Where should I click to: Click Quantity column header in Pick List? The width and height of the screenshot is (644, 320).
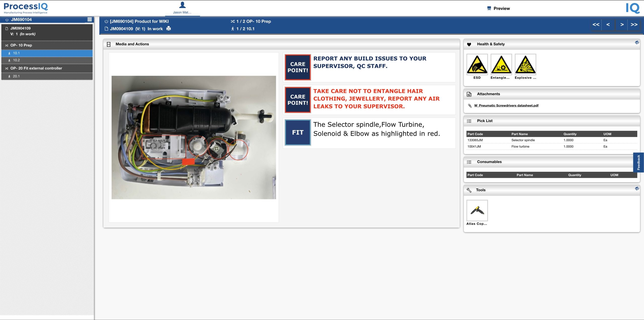570,134
